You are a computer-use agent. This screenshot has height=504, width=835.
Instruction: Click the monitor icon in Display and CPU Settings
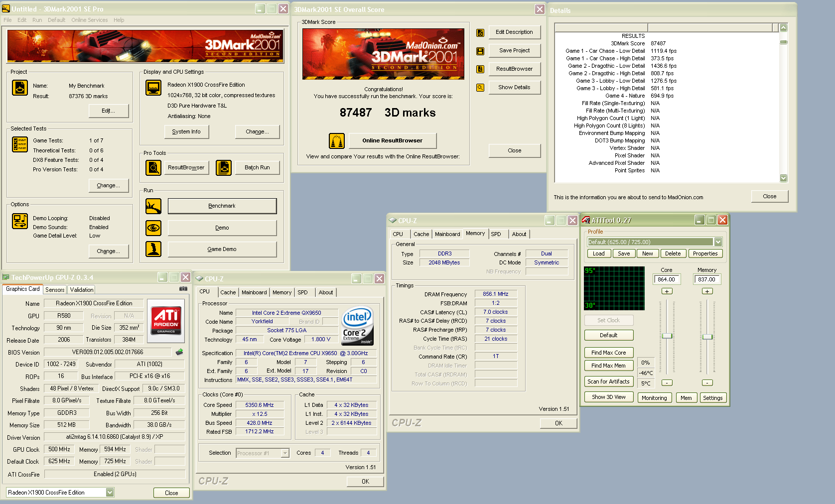coord(153,88)
